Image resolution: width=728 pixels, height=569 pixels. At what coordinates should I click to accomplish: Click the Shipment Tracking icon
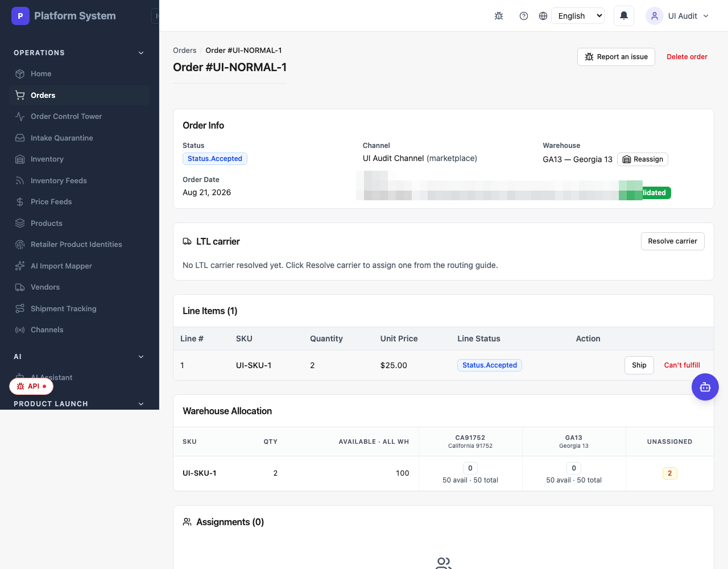(x=20, y=308)
